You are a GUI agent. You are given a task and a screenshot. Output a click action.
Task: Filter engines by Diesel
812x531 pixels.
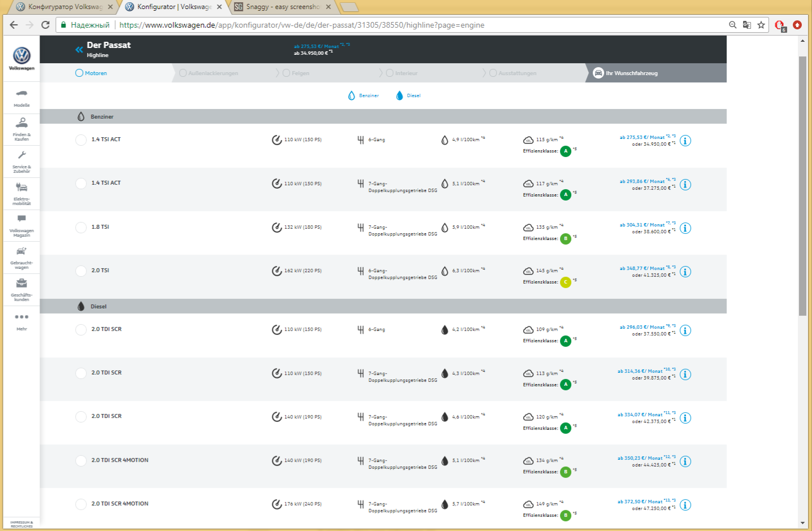pos(408,95)
